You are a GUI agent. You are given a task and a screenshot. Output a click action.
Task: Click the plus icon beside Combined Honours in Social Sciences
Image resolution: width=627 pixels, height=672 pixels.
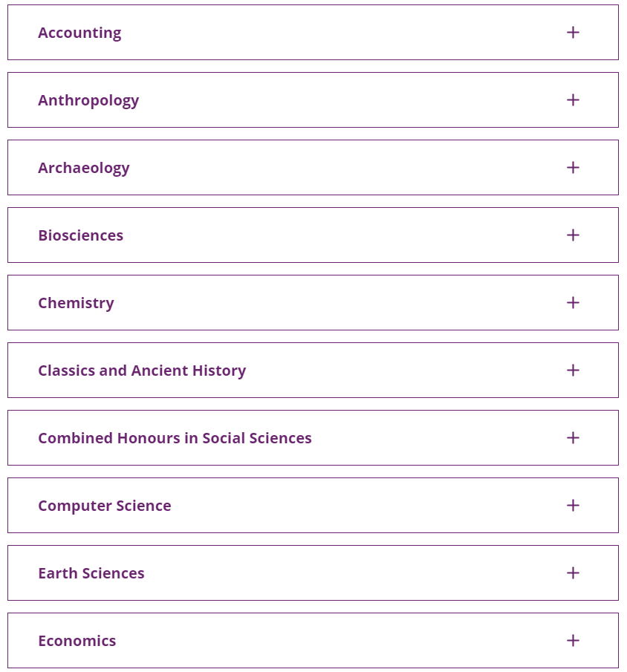[573, 437]
